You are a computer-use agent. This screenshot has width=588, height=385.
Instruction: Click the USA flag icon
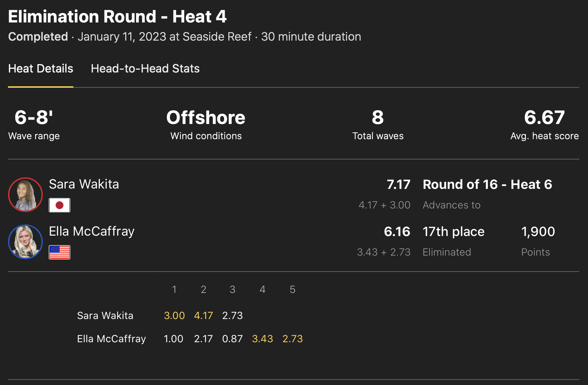60,252
